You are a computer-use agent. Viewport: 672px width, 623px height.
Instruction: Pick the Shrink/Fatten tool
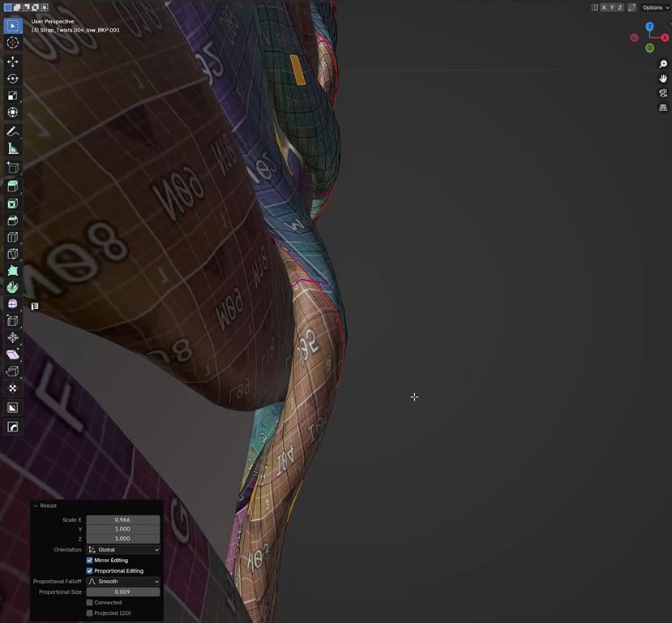click(12, 337)
